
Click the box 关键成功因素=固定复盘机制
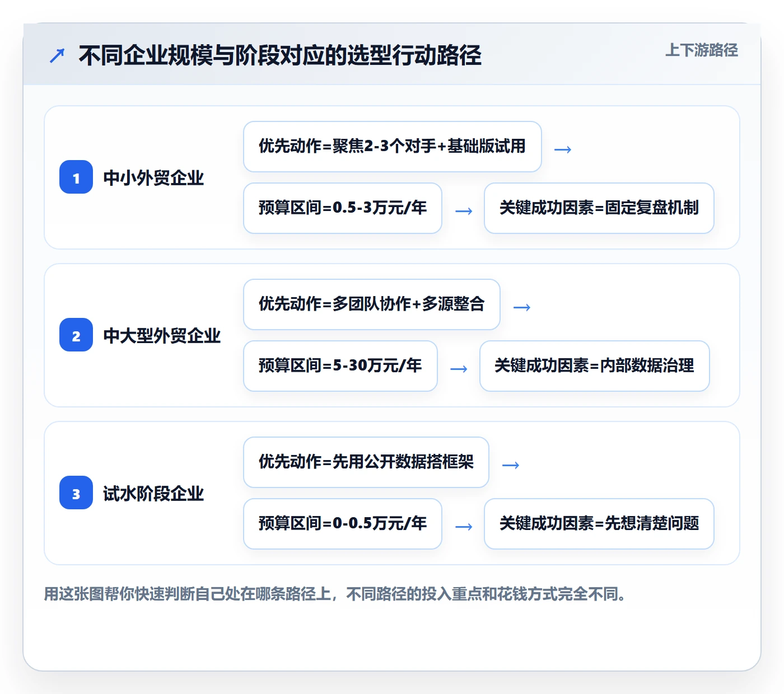pos(599,208)
